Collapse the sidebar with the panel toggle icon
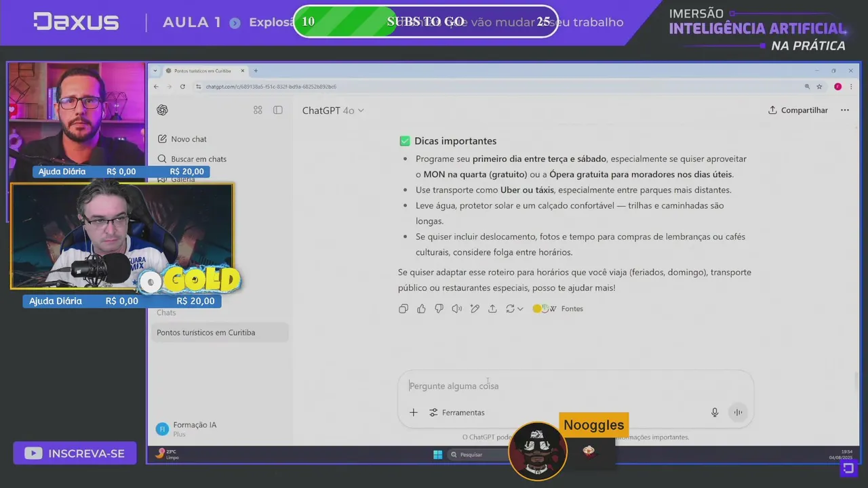This screenshot has width=868, height=488. tap(278, 110)
